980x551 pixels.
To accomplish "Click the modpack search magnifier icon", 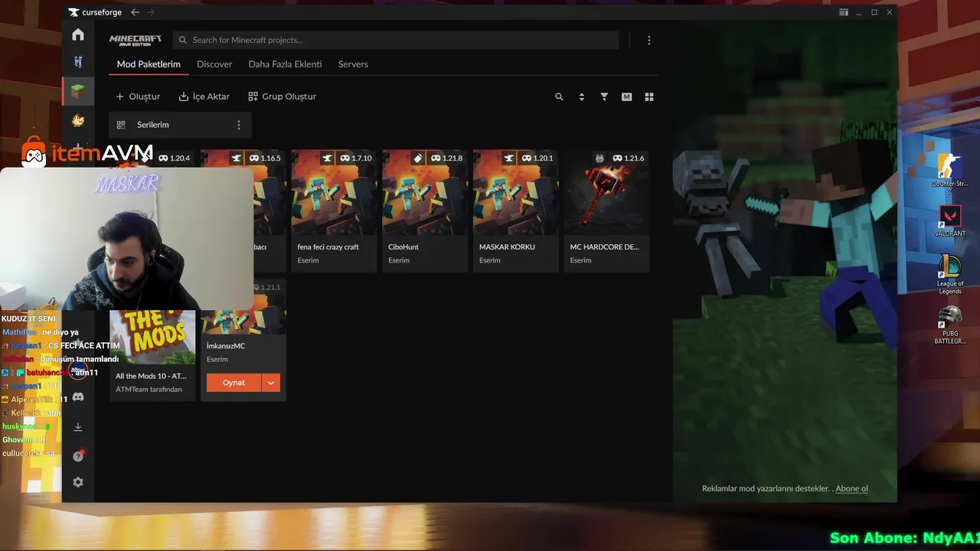I will coord(559,97).
